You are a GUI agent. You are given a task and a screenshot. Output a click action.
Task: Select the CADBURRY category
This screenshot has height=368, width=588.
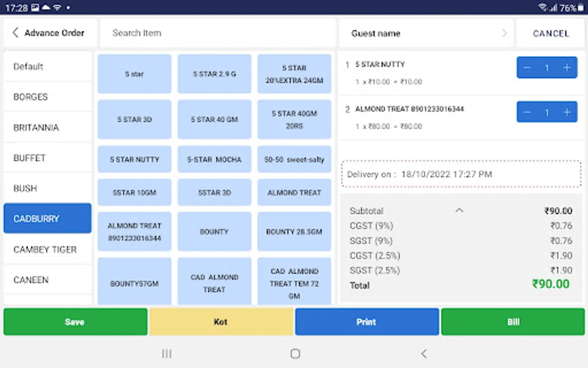point(47,219)
